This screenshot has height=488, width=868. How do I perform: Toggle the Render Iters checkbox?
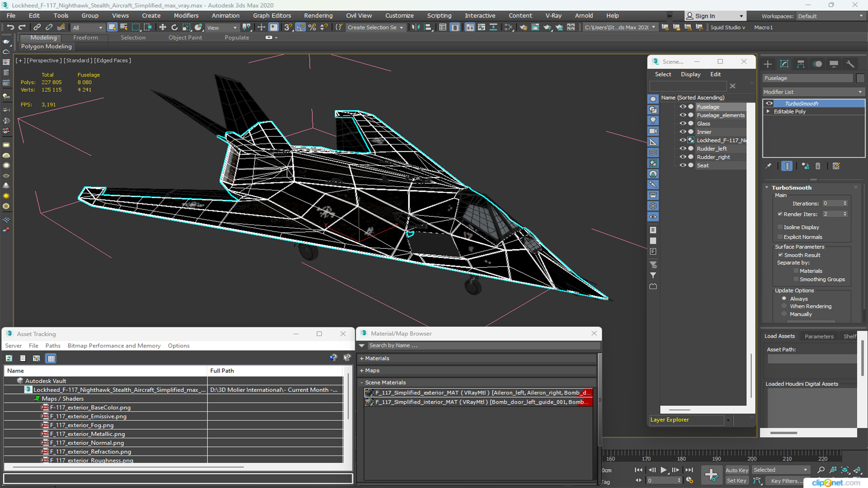coord(780,214)
